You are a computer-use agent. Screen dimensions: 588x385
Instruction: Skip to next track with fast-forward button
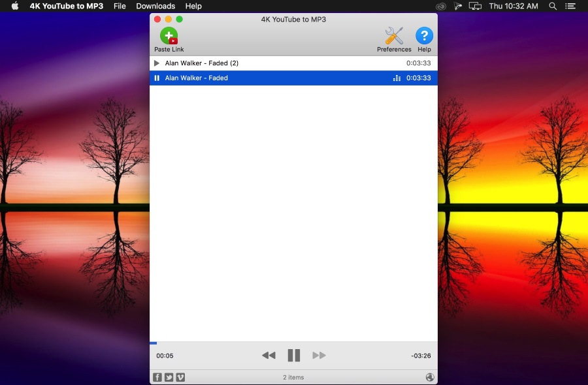point(319,356)
